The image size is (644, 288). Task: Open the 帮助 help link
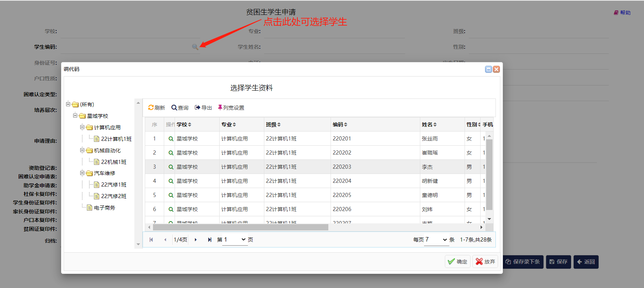click(x=622, y=13)
